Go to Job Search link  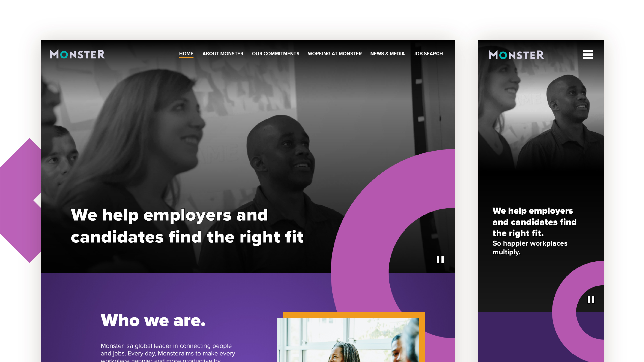coord(428,54)
